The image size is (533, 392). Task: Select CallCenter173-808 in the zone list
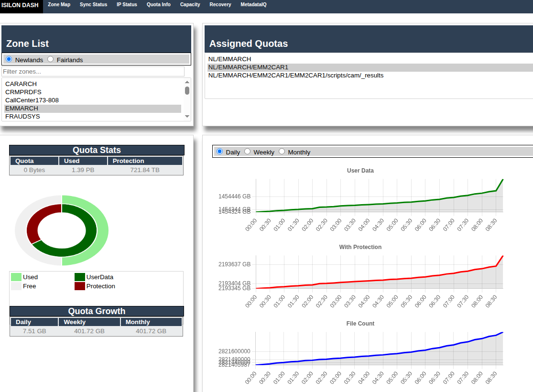[93, 100]
